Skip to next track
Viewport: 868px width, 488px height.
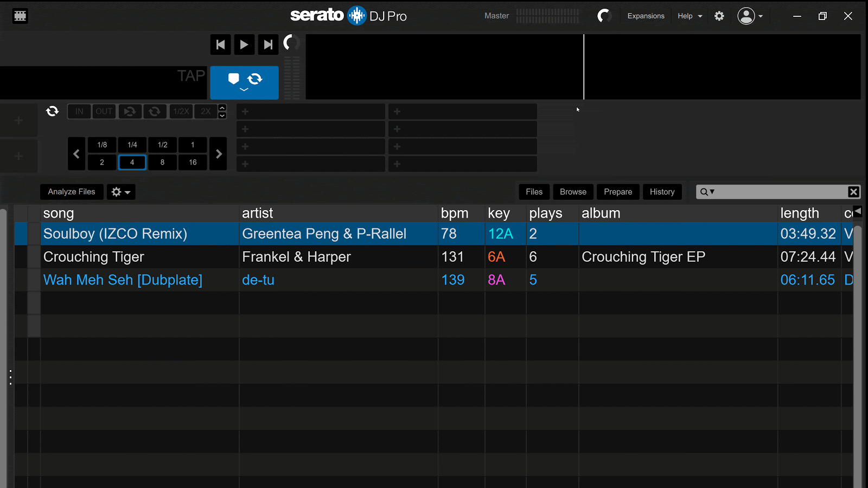pos(268,45)
